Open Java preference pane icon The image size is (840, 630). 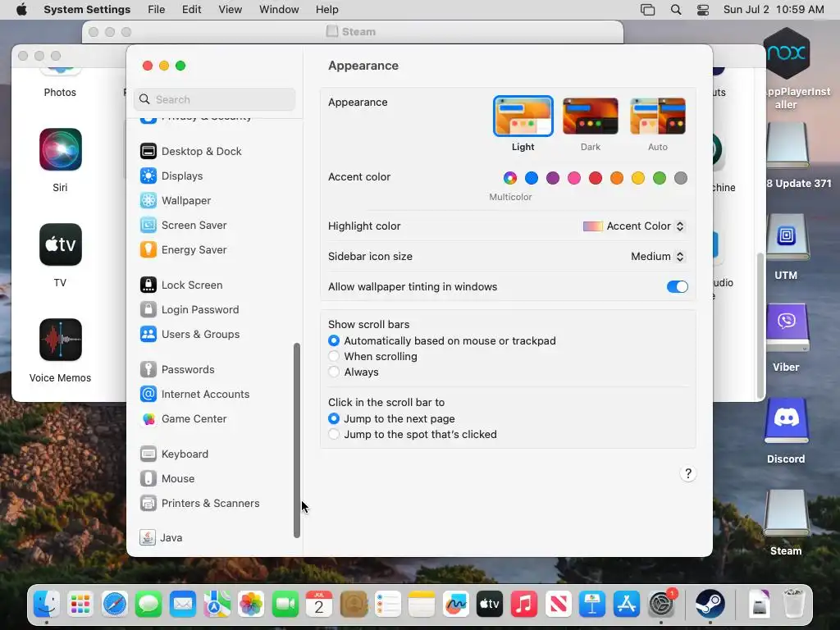point(148,537)
